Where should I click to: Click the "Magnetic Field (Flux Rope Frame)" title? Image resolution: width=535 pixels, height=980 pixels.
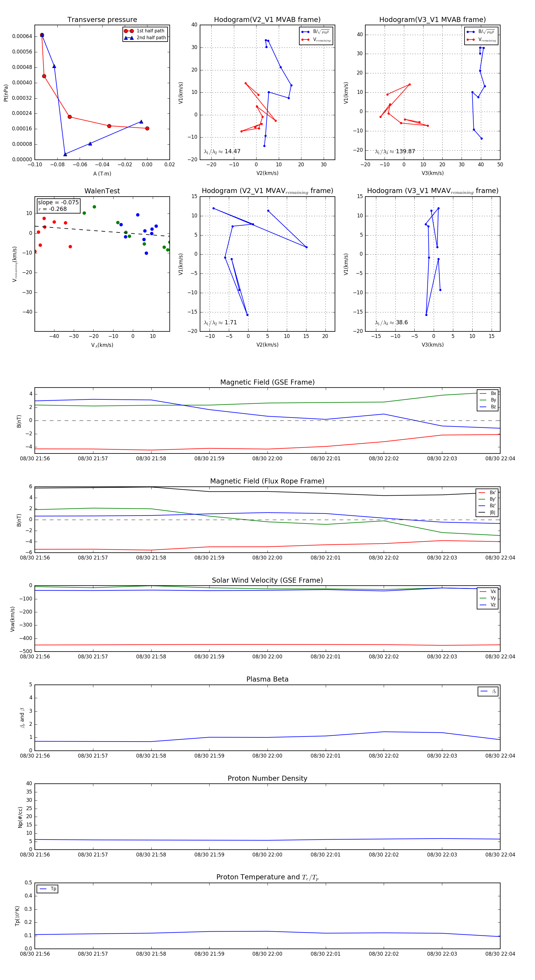267,481
